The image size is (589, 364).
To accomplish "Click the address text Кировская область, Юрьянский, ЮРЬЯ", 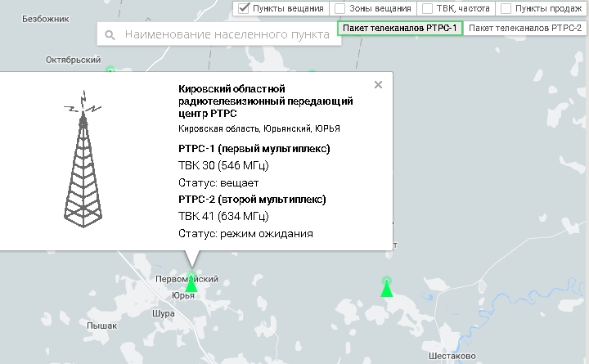I will point(259,128).
